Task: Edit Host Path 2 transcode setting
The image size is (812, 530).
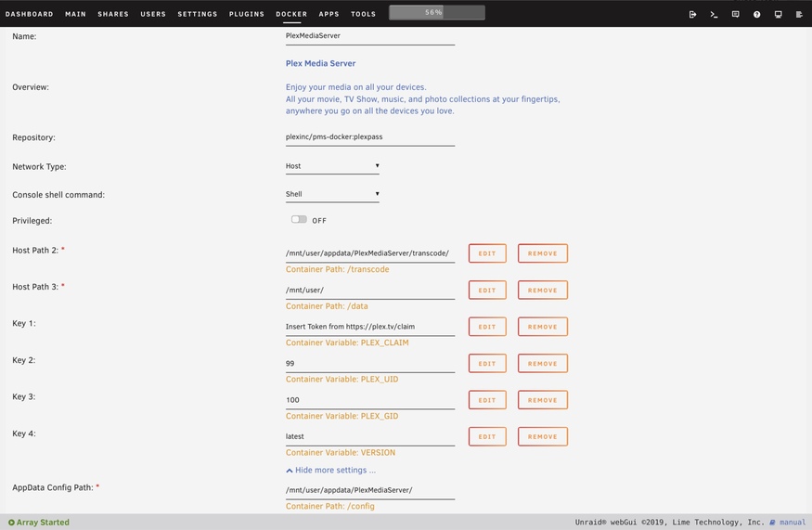Action: coord(487,253)
